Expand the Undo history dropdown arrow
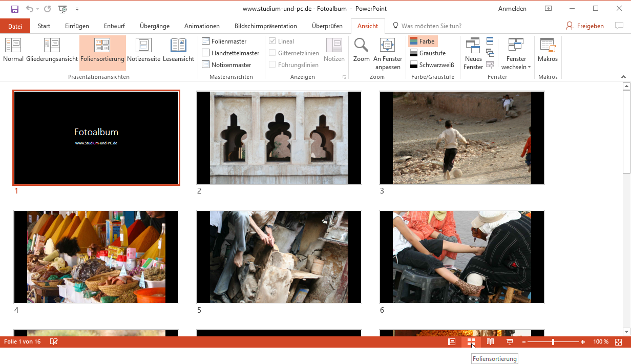Screen dimensions: 631x364 37,9
